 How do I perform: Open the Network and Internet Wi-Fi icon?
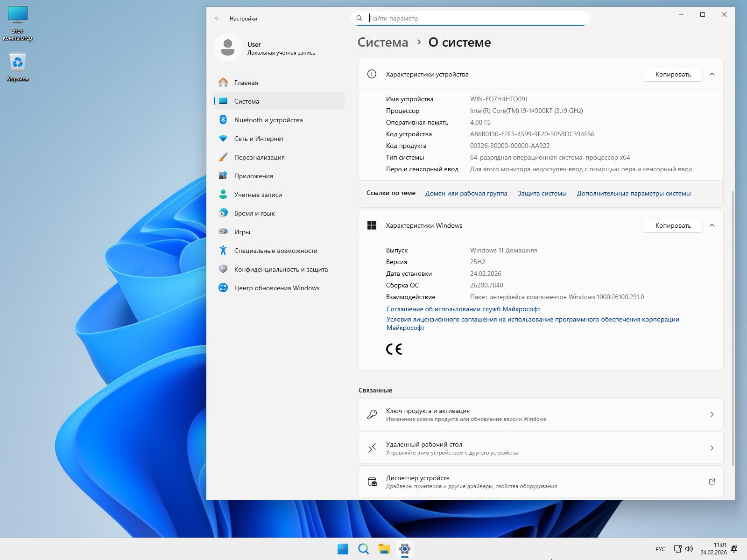pos(223,139)
